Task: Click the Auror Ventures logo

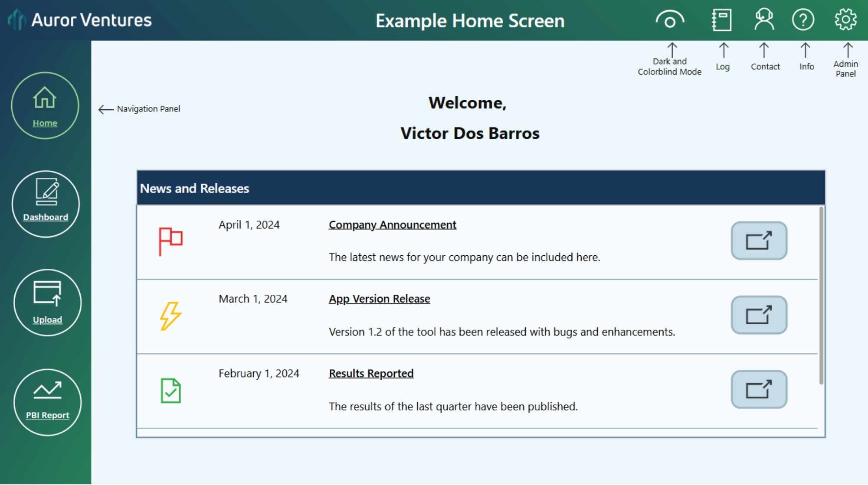Action: pyautogui.click(x=17, y=20)
